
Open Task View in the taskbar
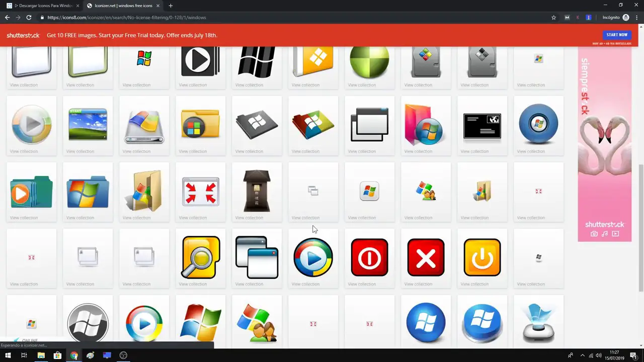click(x=24, y=355)
